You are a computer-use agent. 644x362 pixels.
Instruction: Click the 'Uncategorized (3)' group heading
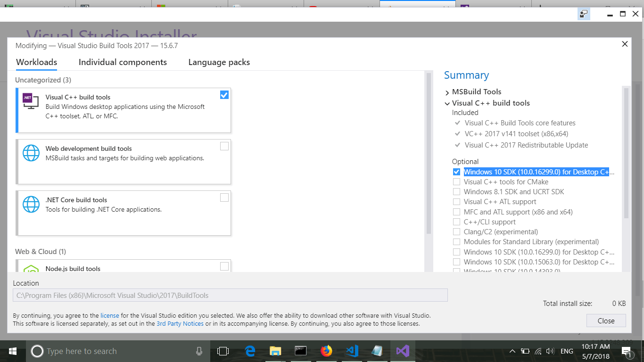coord(43,80)
